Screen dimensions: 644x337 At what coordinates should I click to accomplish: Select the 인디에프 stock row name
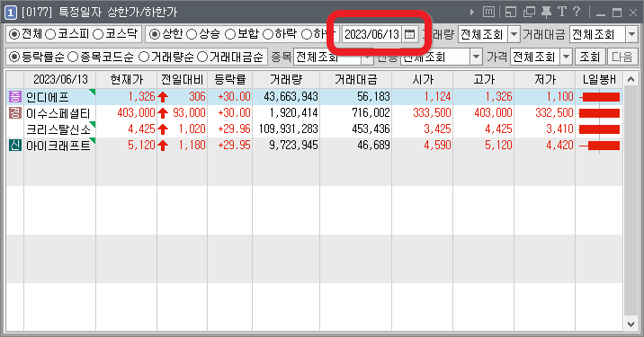[x=48, y=97]
